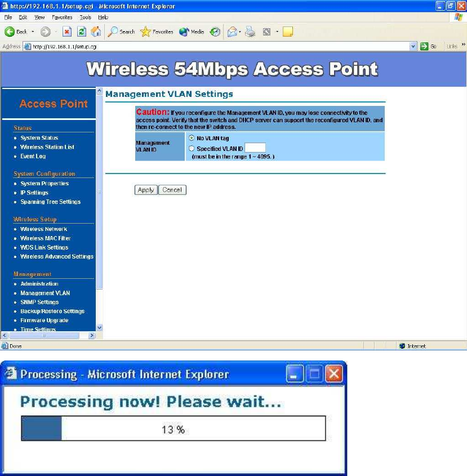
Task: Open the IP Settings link
Action: click(x=34, y=193)
